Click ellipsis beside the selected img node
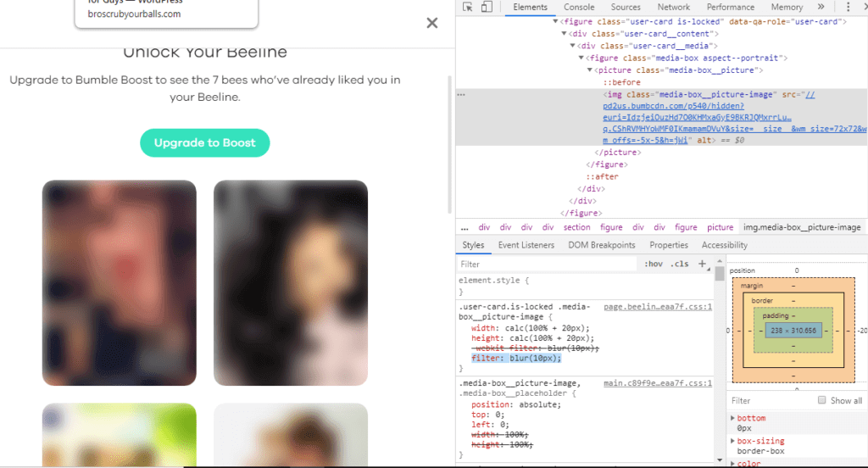Viewport: 868px width, 468px height. [461, 95]
